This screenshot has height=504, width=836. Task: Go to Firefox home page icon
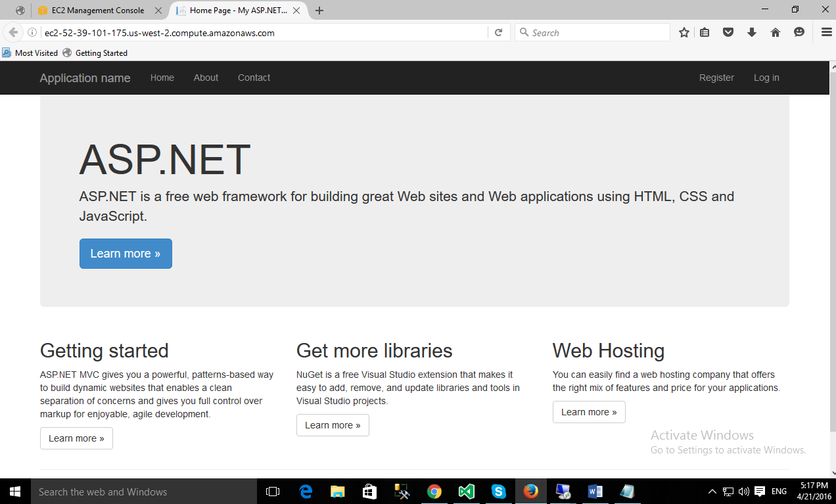coord(776,32)
